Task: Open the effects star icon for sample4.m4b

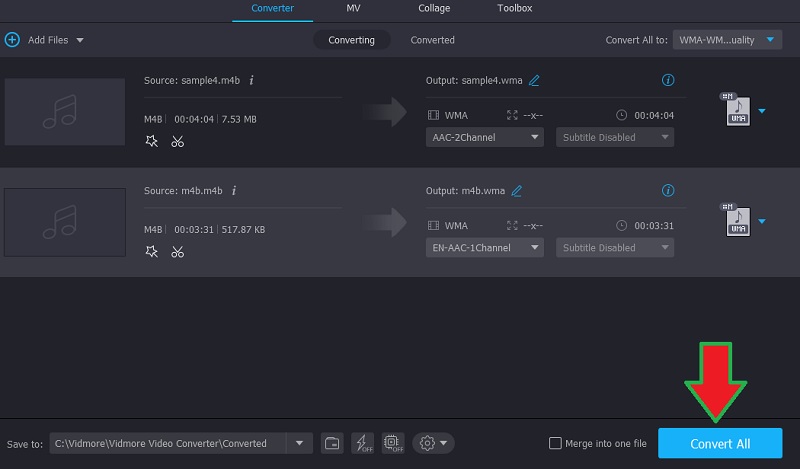Action: 152,141
